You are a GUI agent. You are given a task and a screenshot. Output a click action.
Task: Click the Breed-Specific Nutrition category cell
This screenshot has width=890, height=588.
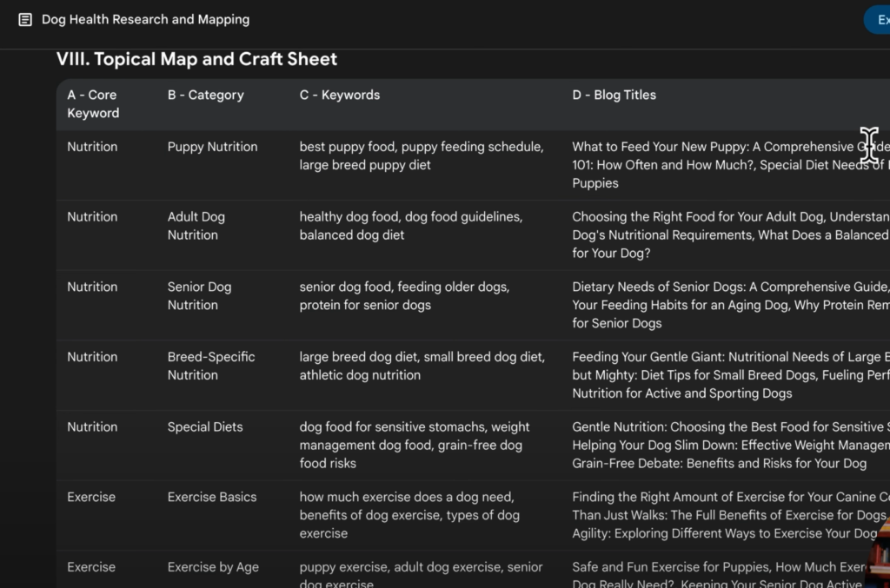pyautogui.click(x=211, y=366)
